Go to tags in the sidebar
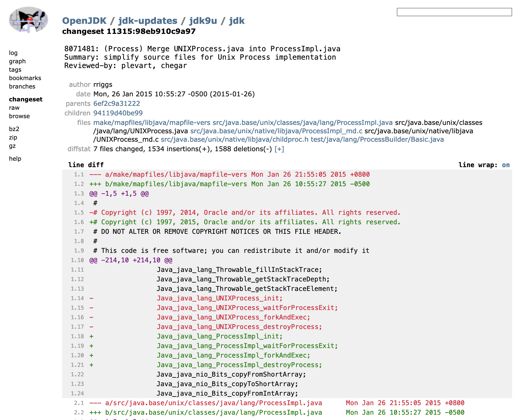 (15, 70)
